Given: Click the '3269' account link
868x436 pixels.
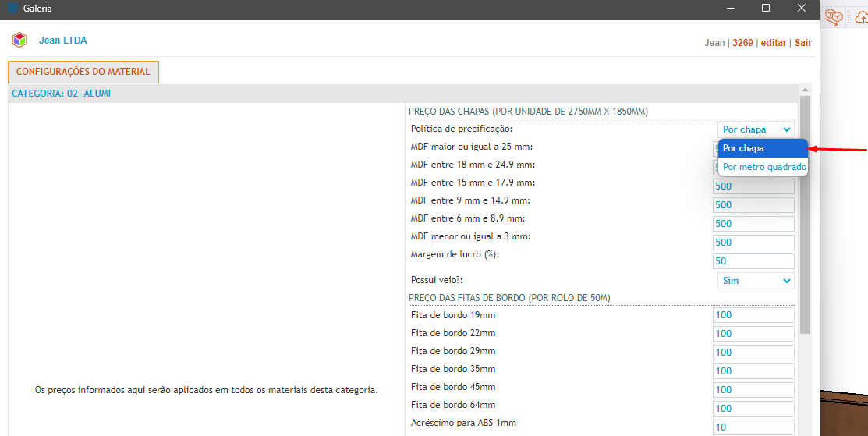Looking at the screenshot, I should click(742, 43).
